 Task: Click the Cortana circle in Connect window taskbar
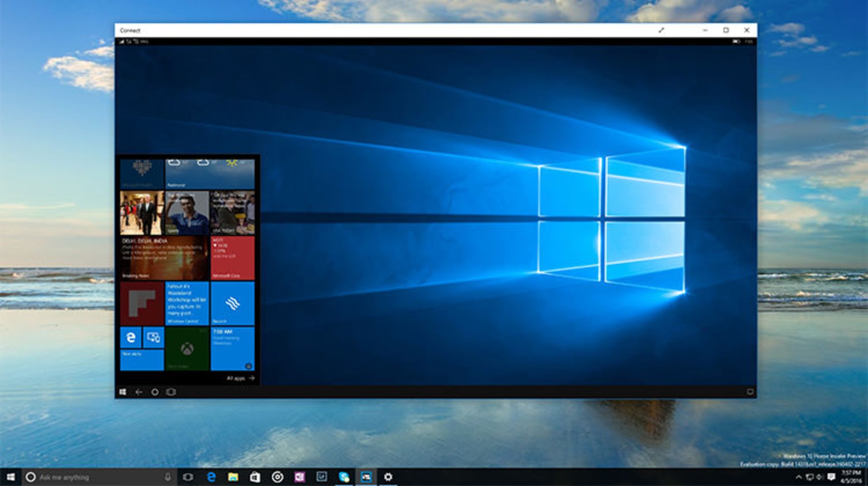point(155,392)
